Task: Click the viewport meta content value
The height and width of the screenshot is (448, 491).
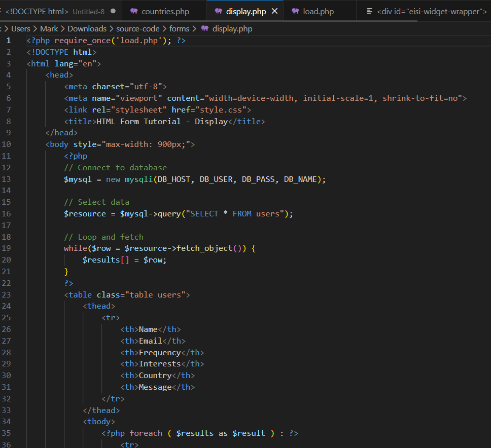Action: point(333,98)
